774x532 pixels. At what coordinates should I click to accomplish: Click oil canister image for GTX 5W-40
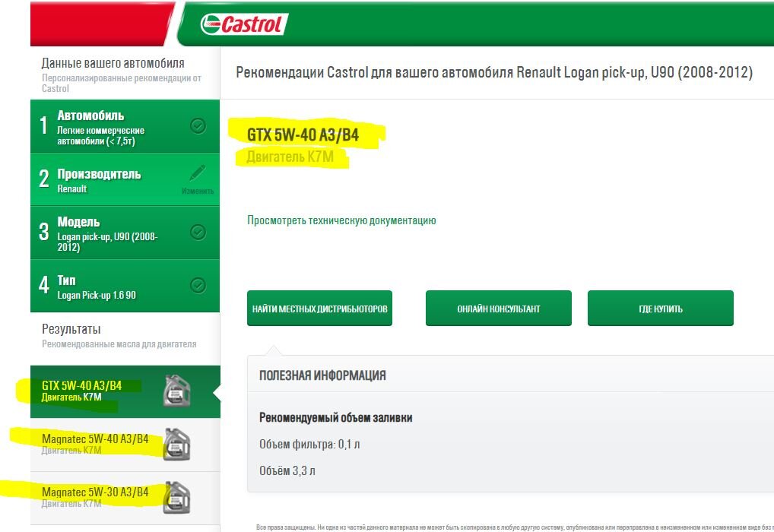[x=176, y=391]
